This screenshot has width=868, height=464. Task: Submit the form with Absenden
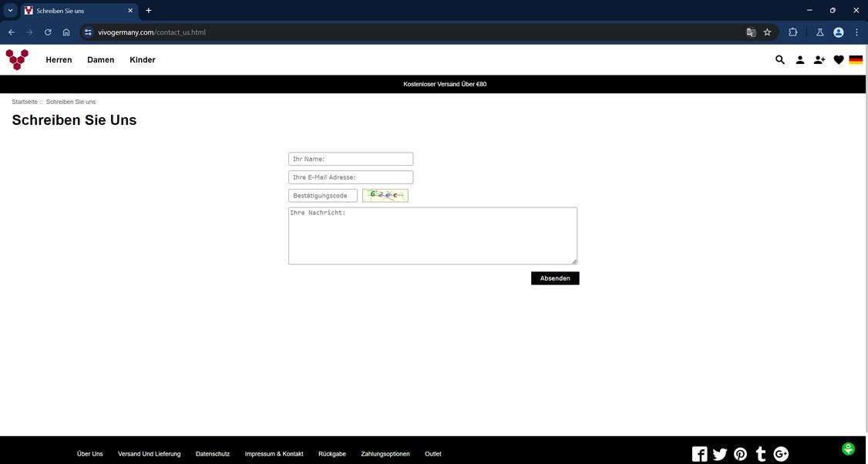pos(554,277)
